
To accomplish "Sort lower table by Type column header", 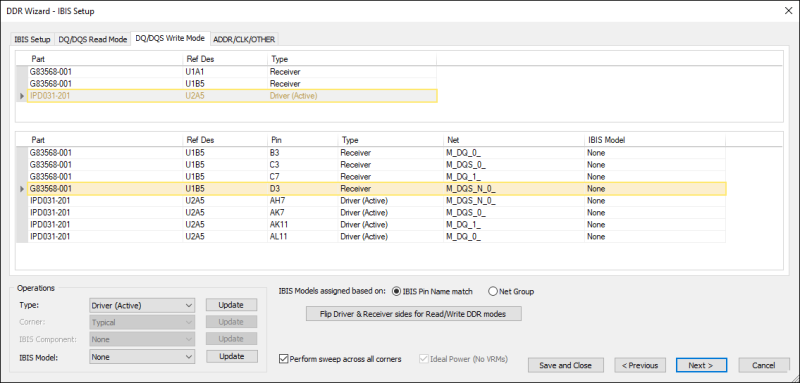I will coord(390,140).
